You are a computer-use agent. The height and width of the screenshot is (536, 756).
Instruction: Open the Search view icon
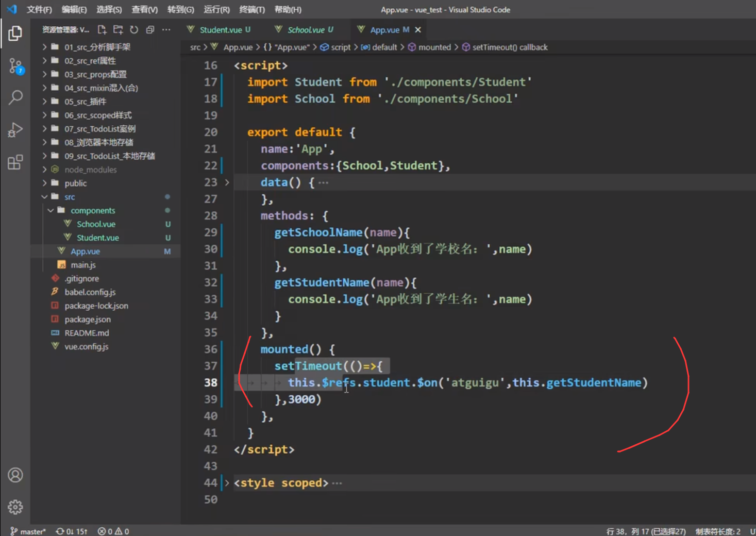[15, 97]
